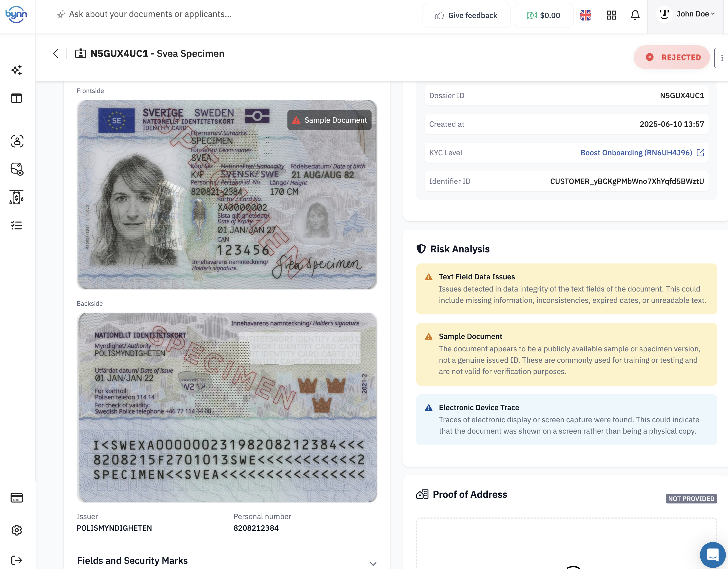Click the Identifier ID CUSTOMER_ value
This screenshot has height=569, width=728.
point(627,181)
